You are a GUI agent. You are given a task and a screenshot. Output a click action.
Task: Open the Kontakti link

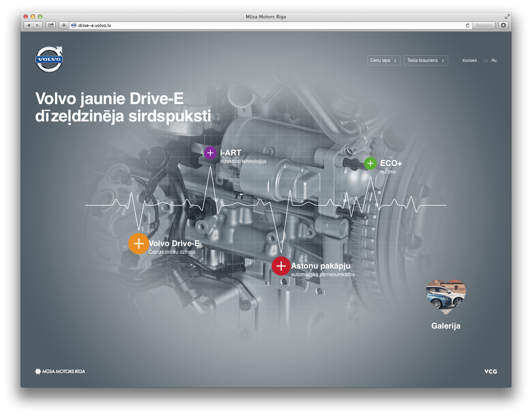coord(469,60)
